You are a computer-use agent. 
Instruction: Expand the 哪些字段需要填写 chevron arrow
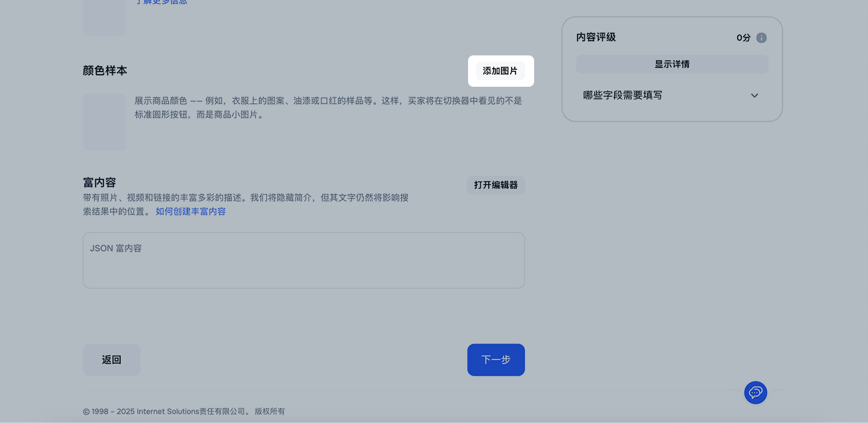click(754, 95)
